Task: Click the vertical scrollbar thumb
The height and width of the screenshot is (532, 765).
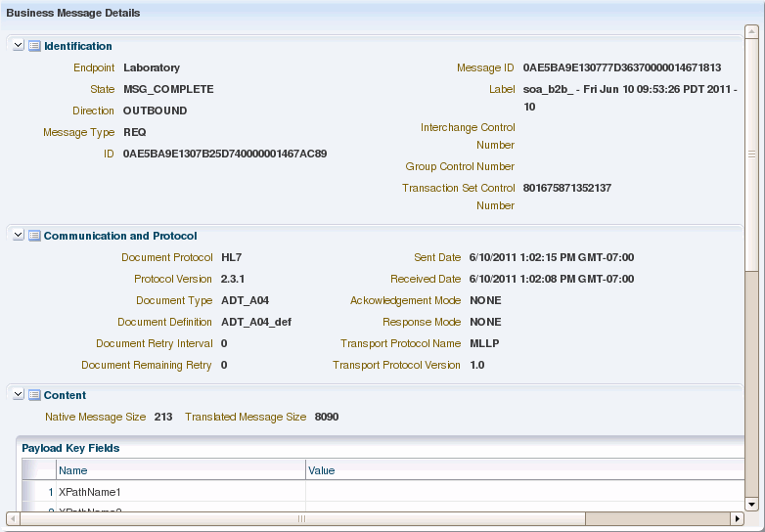Action: 751,154
